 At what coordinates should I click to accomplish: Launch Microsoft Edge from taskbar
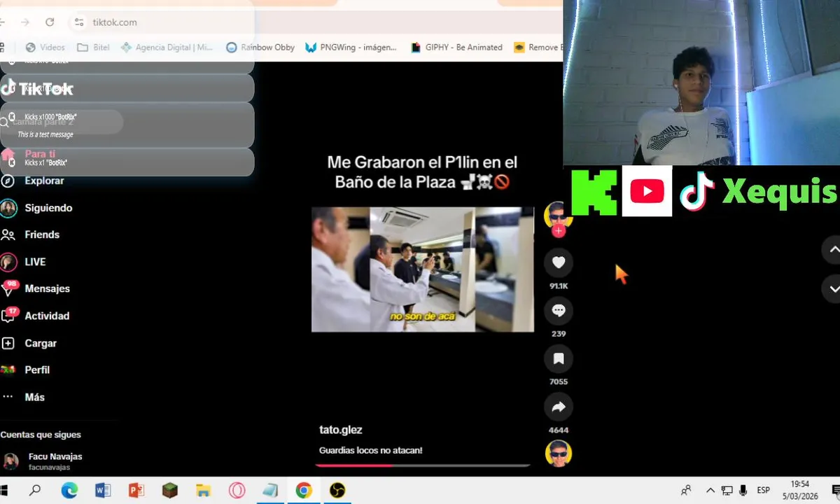69,491
